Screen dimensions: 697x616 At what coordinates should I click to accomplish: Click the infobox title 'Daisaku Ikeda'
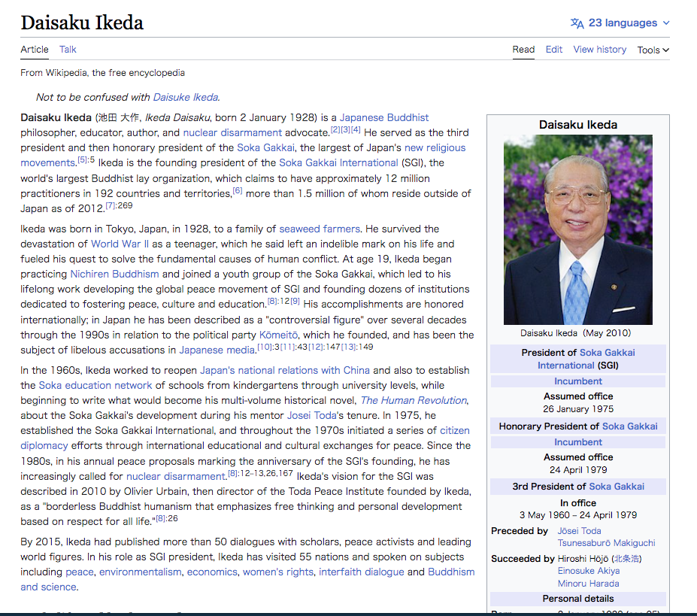tap(578, 125)
